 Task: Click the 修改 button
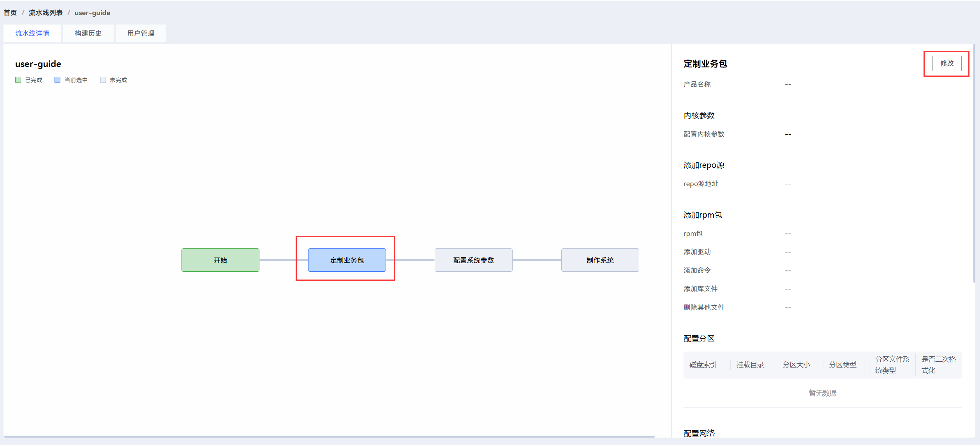tap(947, 63)
